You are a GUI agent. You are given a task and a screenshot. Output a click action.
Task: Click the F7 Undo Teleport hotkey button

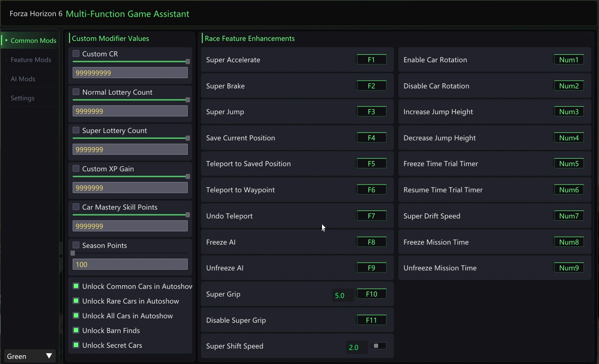pyautogui.click(x=371, y=216)
